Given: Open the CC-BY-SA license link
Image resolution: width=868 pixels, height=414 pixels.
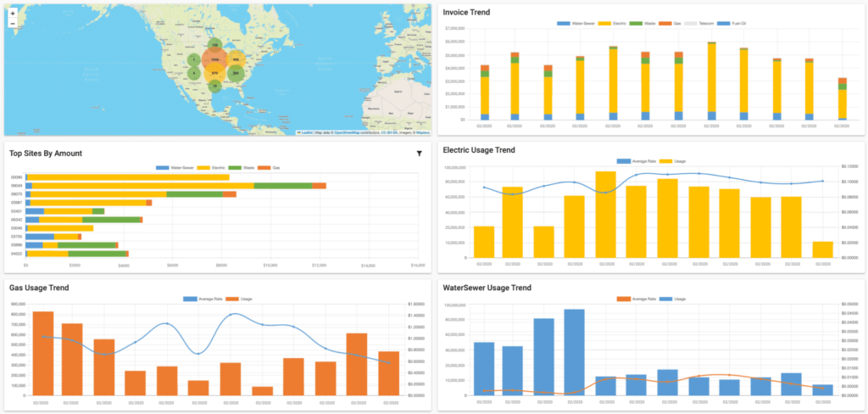Looking at the screenshot, I should point(388,132).
